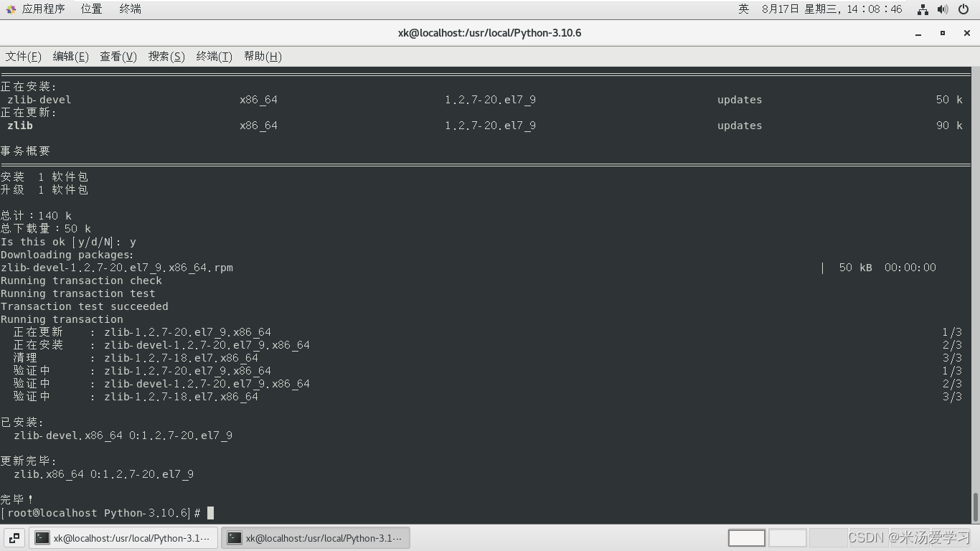Screen dimensions: 980x551
Task: Select the second workspace in switcher
Action: tap(787, 538)
